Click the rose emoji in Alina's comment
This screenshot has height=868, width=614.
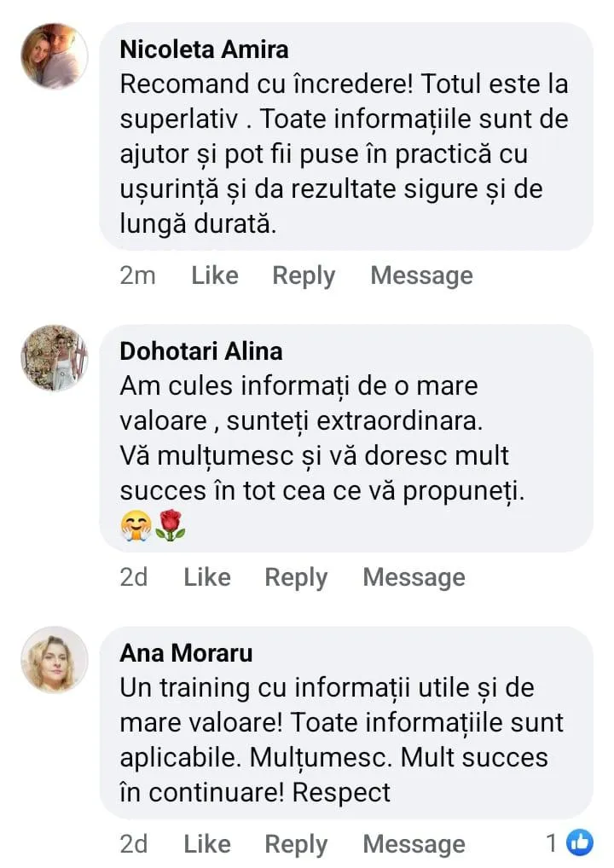170,524
